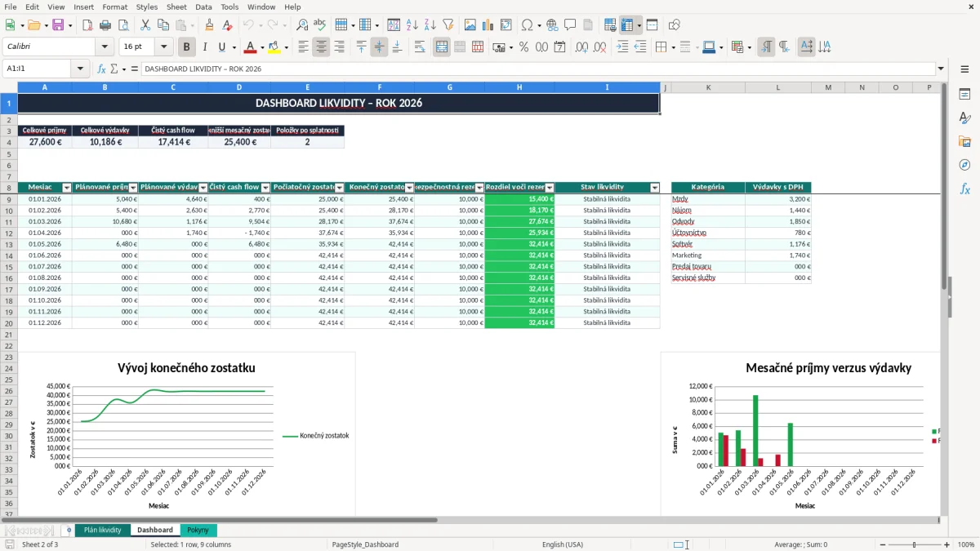Toggle Freeze Rows and Columns
The width and height of the screenshot is (980, 551).
[x=627, y=25]
